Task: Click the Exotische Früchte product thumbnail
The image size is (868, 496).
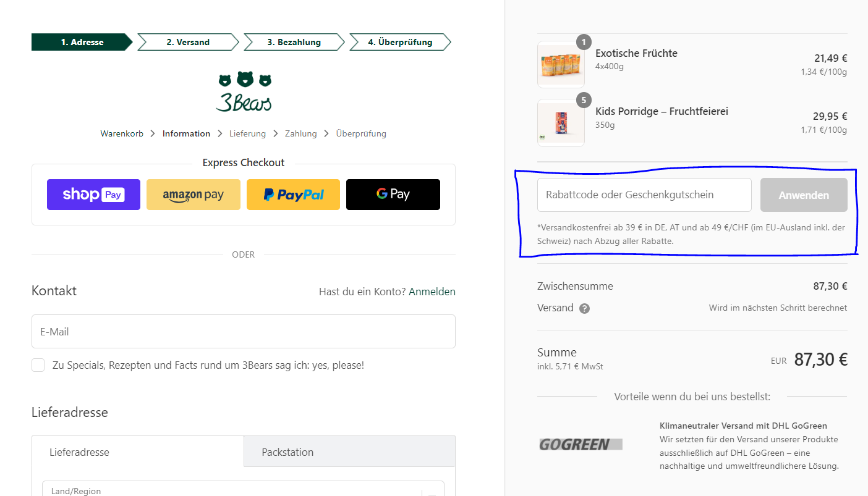Action: tap(561, 65)
